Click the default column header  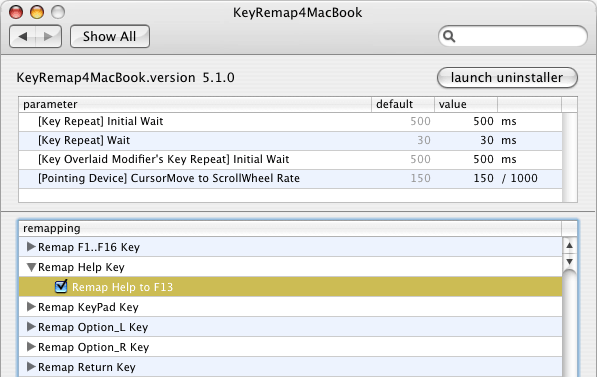[x=403, y=104]
